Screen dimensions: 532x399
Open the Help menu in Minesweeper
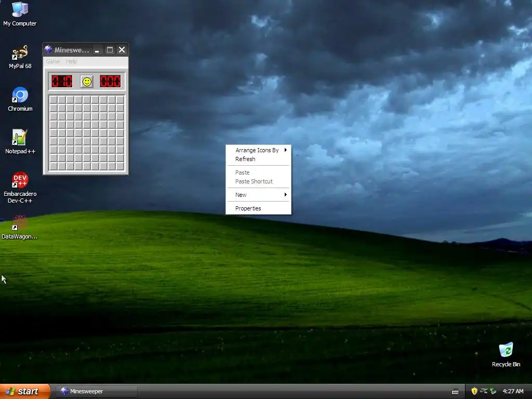click(71, 61)
